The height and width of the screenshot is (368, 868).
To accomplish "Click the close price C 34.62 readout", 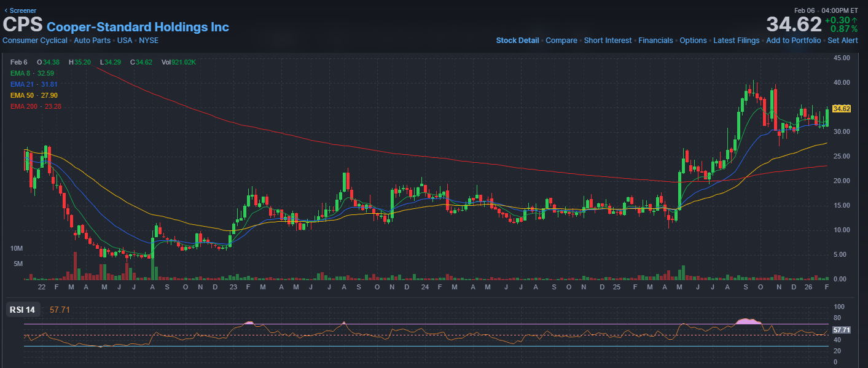I will [141, 62].
